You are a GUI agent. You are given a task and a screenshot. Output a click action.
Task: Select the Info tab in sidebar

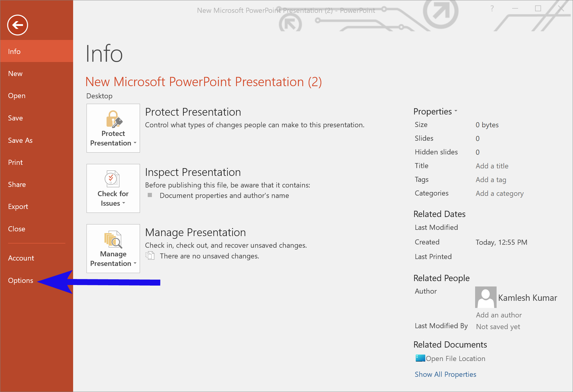click(36, 51)
